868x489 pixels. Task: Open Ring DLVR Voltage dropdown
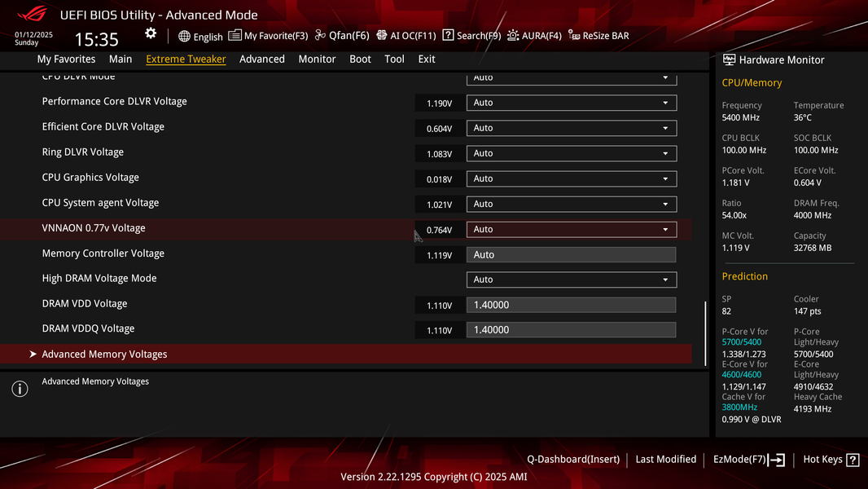tap(572, 153)
